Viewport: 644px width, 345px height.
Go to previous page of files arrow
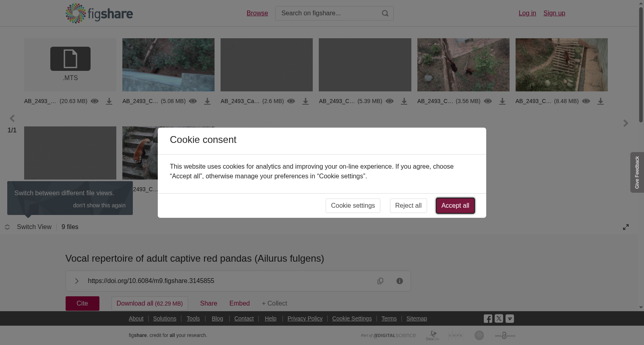pyautogui.click(x=12, y=118)
